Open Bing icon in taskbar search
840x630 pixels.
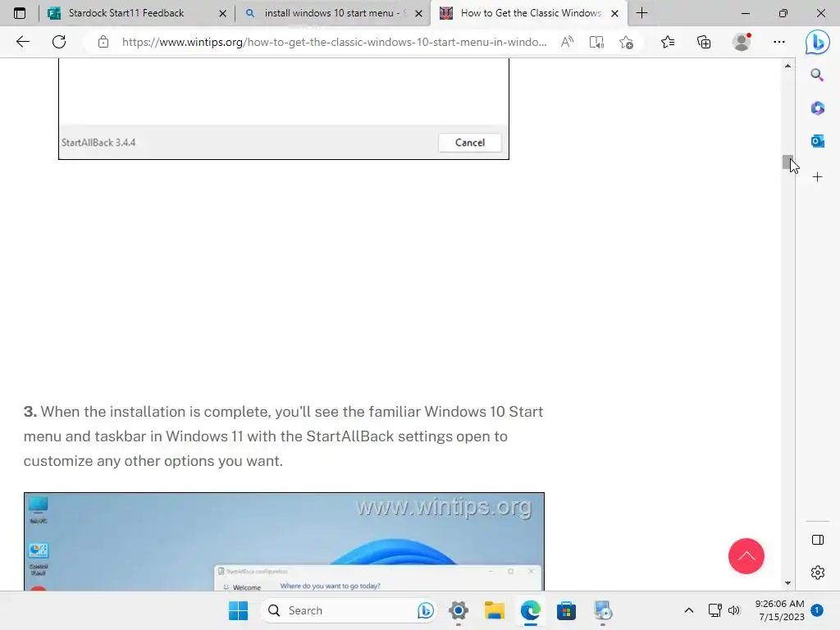point(426,610)
